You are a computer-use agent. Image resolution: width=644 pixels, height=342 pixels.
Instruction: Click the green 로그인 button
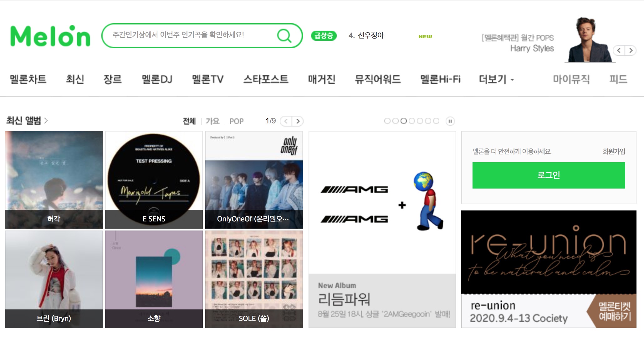point(549,175)
